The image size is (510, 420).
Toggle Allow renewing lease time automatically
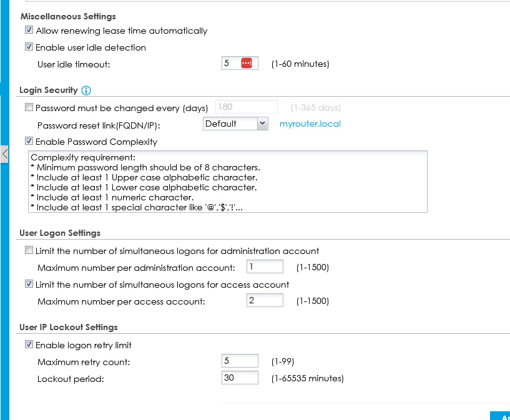point(29,31)
